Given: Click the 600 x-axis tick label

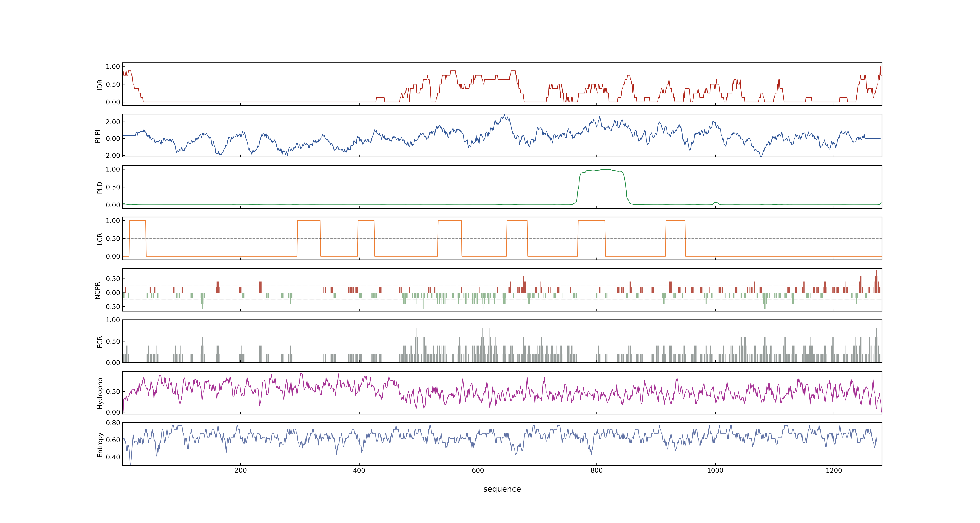Looking at the screenshot, I should click(478, 470).
